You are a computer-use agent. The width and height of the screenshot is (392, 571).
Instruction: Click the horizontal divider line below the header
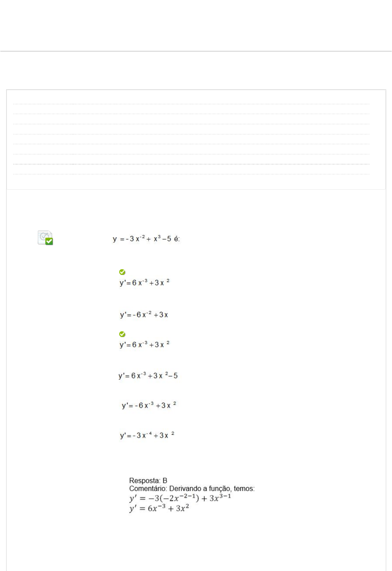[196, 51]
